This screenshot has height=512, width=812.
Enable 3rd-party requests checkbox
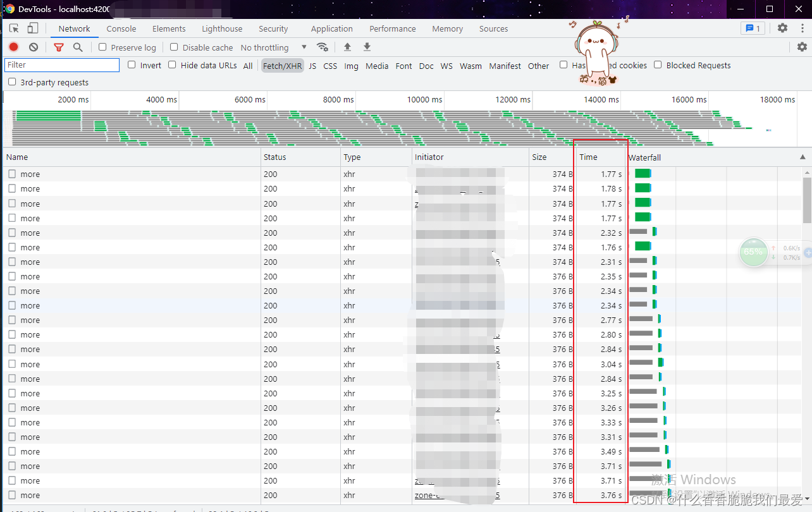coord(12,82)
